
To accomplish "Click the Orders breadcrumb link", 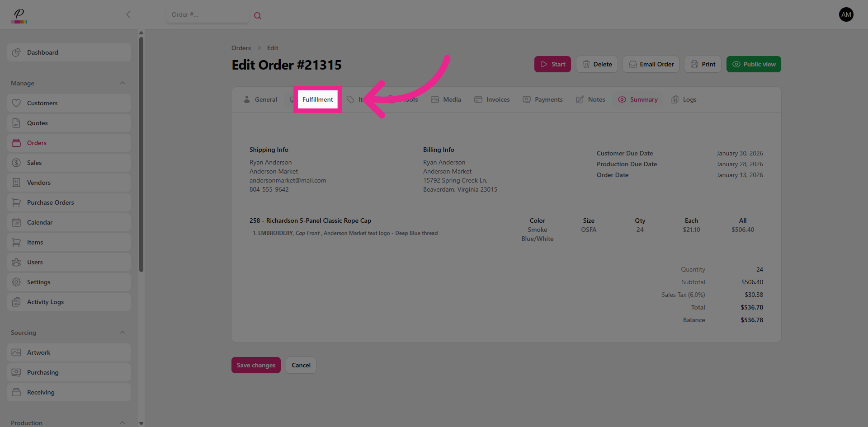I will 241,48.
